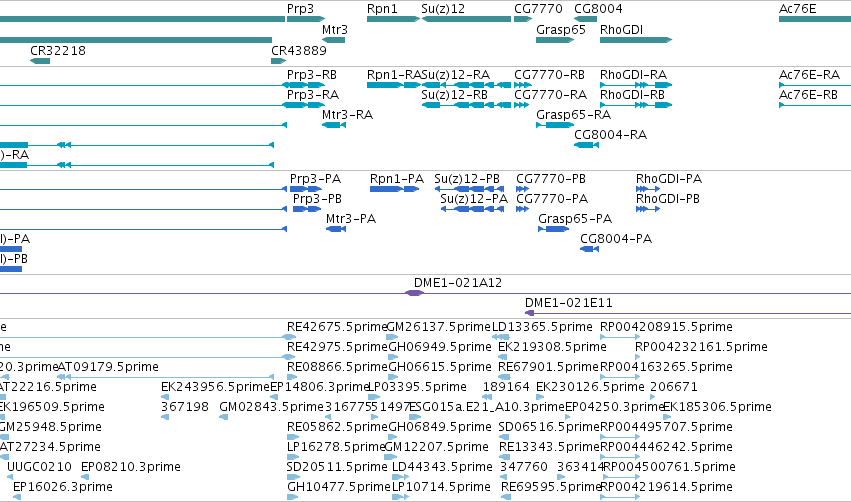Click BAC clone DME1-021E11 label

click(x=568, y=303)
